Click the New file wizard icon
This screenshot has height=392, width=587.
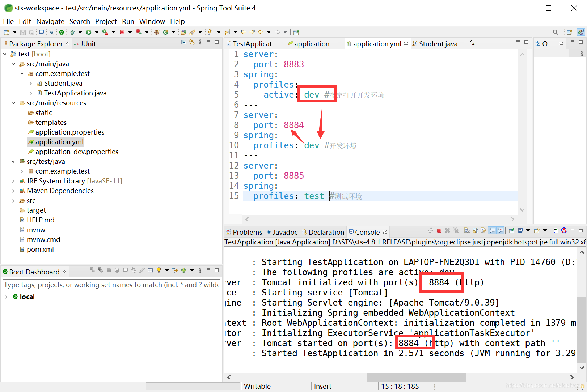tap(7, 32)
